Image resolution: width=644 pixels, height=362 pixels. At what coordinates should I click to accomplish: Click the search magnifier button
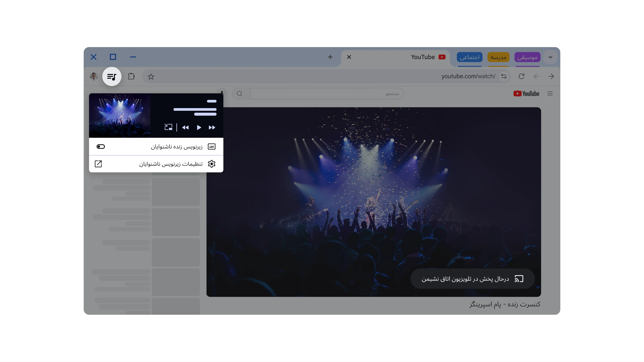click(x=239, y=94)
